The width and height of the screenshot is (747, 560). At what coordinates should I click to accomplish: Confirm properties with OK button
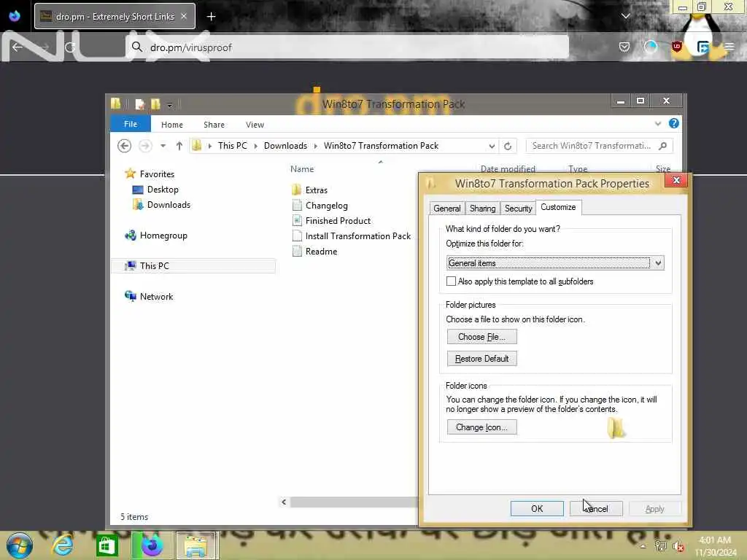tap(537, 508)
